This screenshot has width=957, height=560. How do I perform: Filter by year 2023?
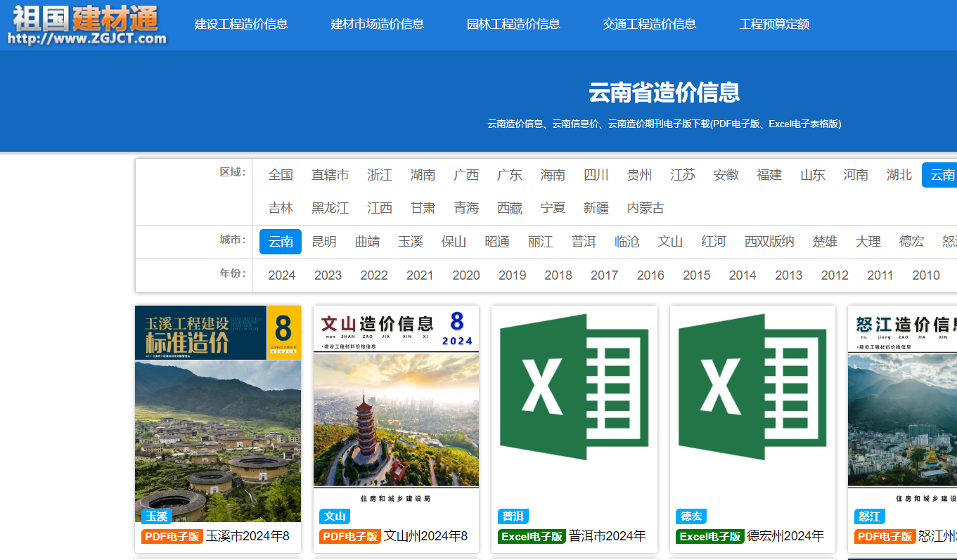pyautogui.click(x=328, y=275)
